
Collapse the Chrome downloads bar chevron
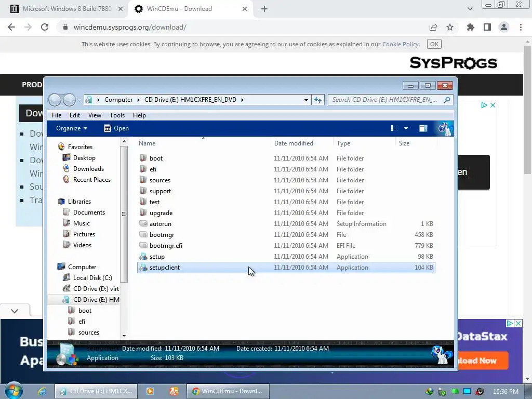(x=15, y=311)
